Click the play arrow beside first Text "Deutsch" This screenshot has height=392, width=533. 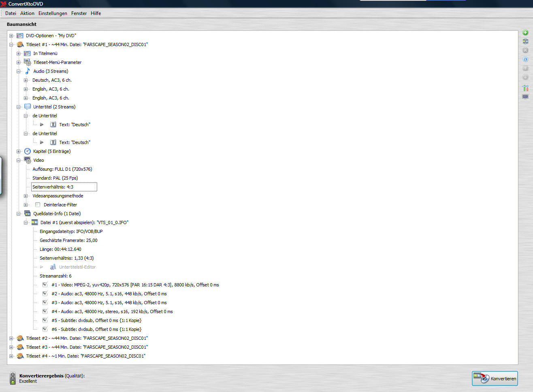pos(42,125)
